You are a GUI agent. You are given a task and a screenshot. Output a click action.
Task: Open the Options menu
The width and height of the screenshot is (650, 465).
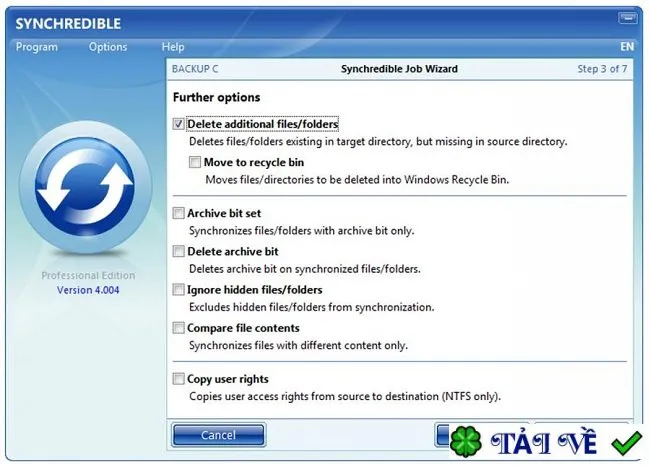click(x=108, y=47)
